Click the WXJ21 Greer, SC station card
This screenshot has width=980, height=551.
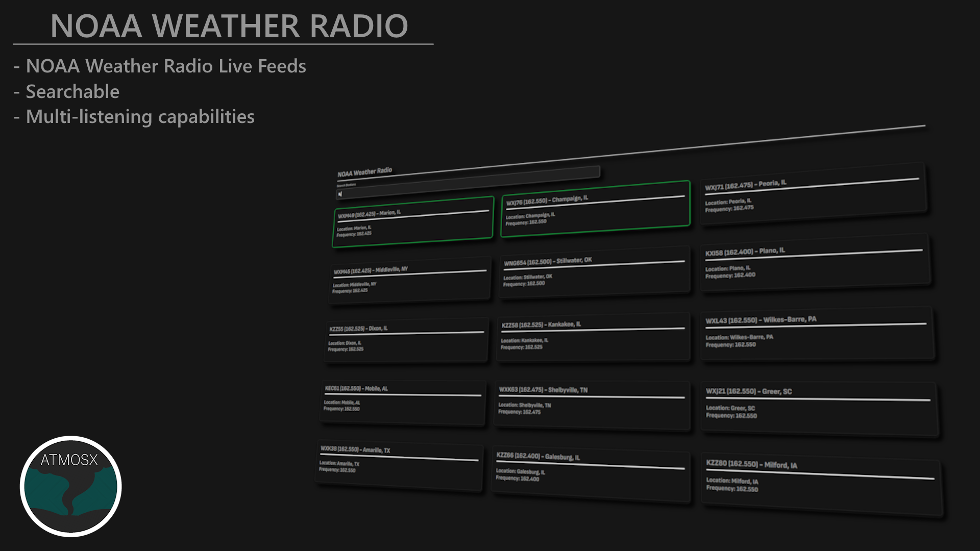[x=819, y=409]
